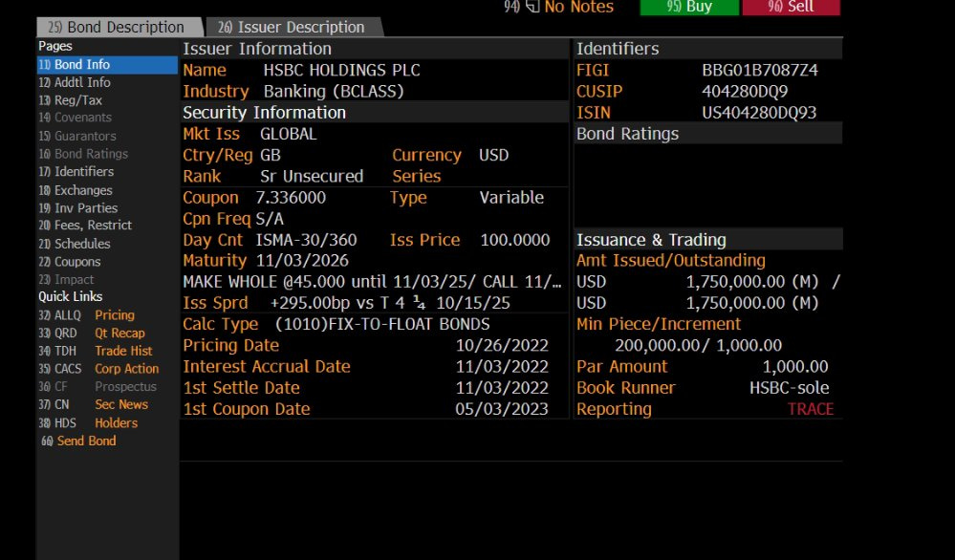Click the Min Piece/Increment value 200,000.00/ 1,000.00

[x=699, y=346]
